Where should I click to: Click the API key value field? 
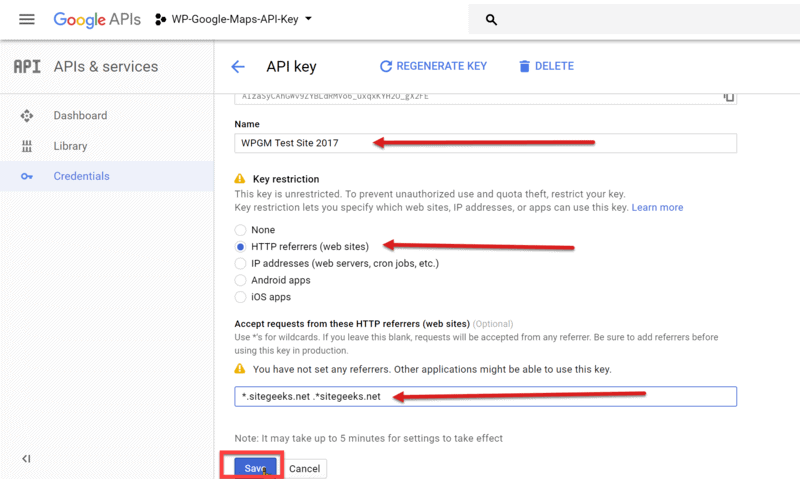[x=485, y=98]
